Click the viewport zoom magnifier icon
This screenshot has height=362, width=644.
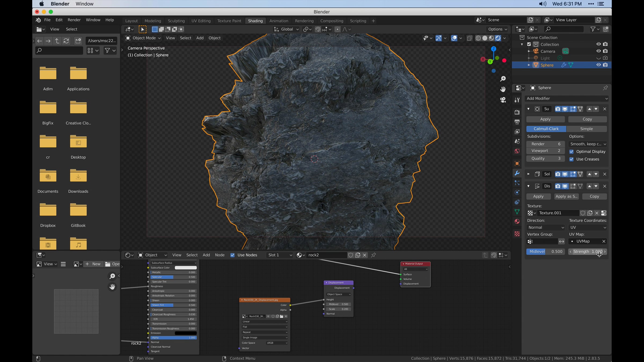(503, 79)
